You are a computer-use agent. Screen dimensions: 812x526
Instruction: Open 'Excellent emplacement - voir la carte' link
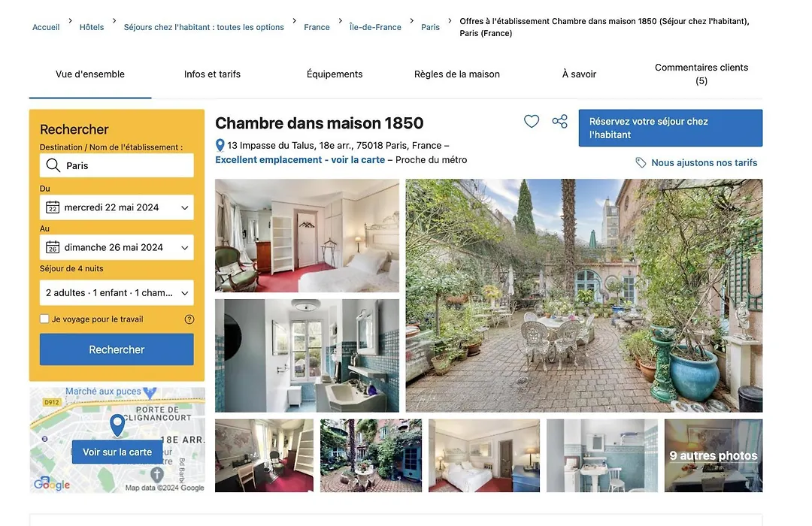pos(300,160)
